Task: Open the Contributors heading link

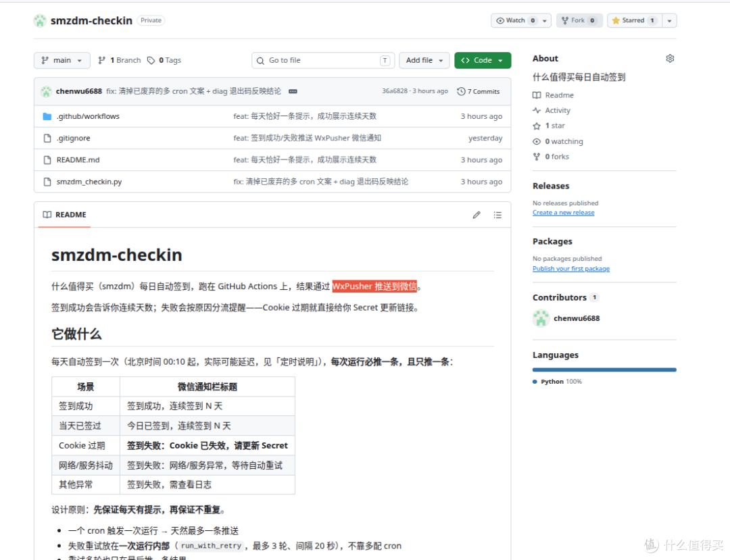Action: [565, 297]
